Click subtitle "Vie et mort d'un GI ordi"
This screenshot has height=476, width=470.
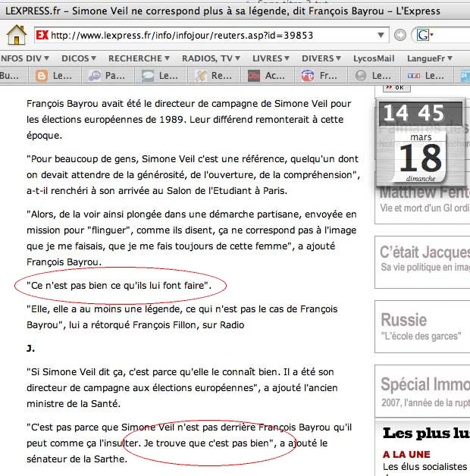425,208
